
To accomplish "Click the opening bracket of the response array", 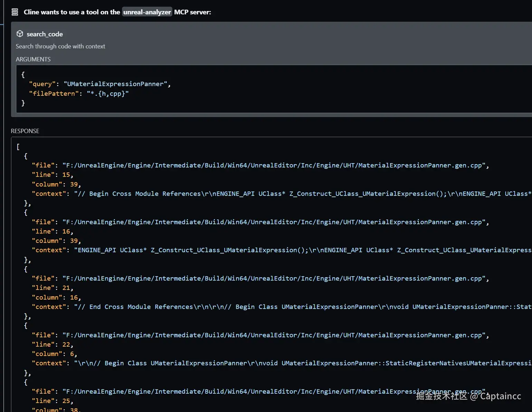I will (x=18, y=147).
